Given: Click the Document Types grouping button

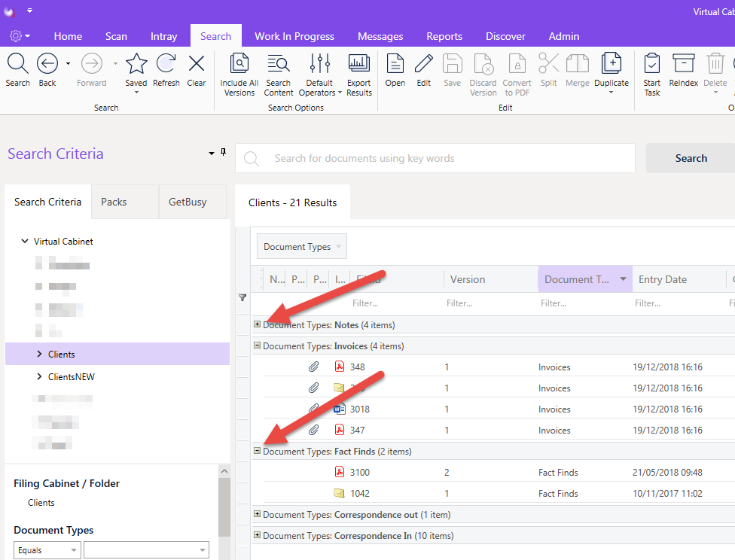Looking at the screenshot, I should 302,246.
